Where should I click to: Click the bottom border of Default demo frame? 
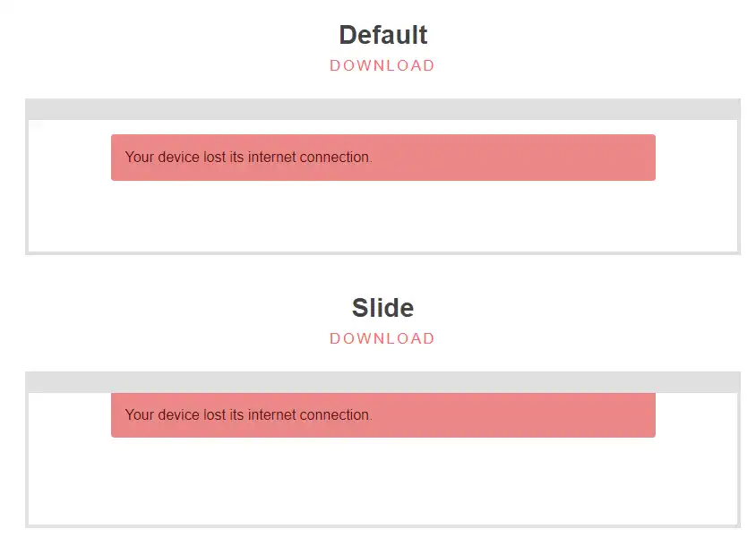[382, 253]
